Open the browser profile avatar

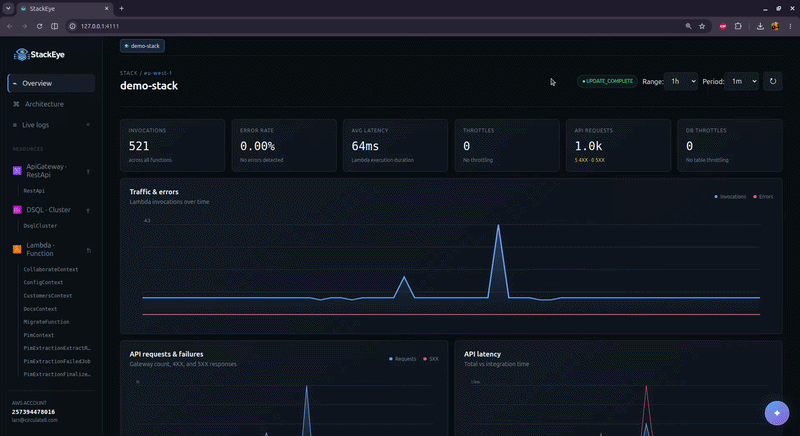tap(775, 26)
